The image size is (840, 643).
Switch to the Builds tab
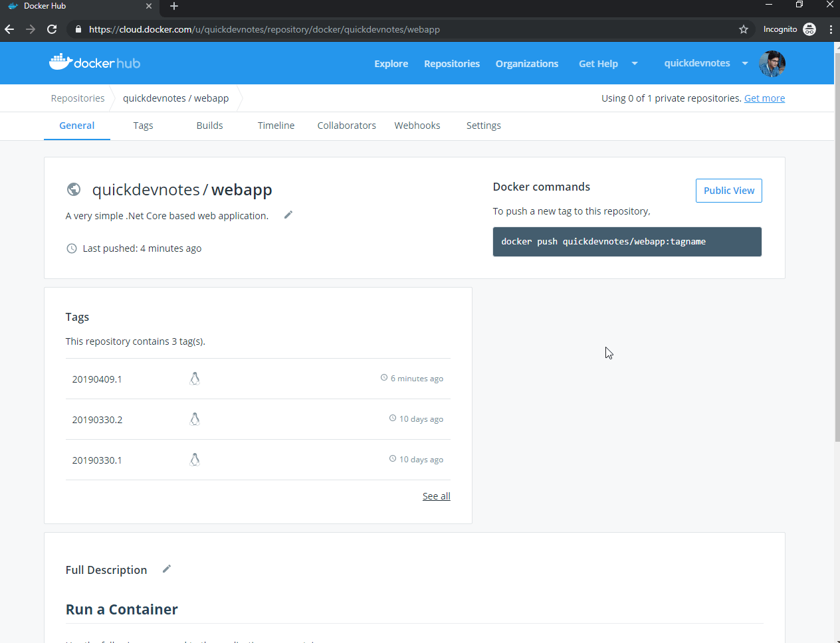210,126
